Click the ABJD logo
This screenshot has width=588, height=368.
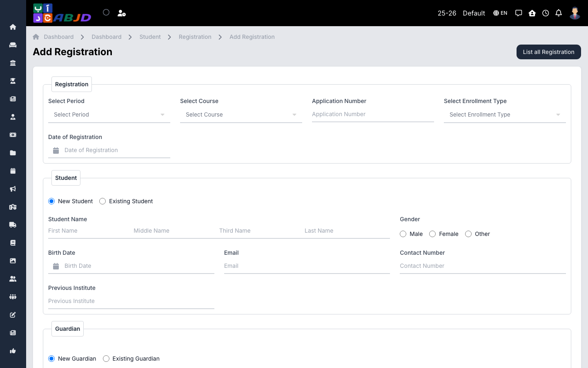[62, 13]
